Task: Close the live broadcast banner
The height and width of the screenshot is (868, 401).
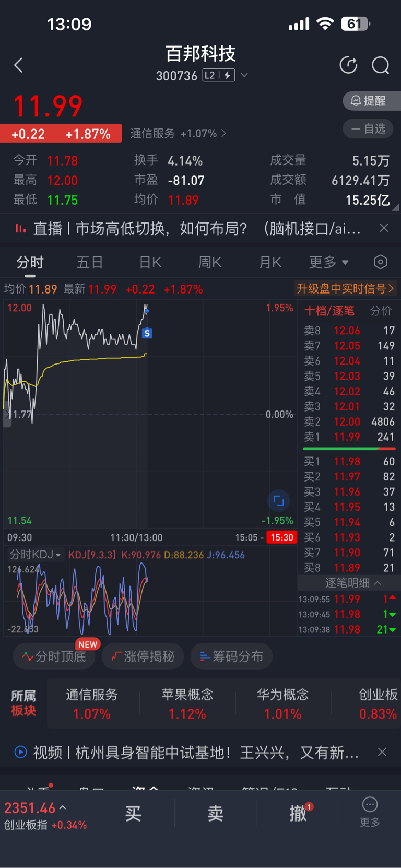Action: 384,228
